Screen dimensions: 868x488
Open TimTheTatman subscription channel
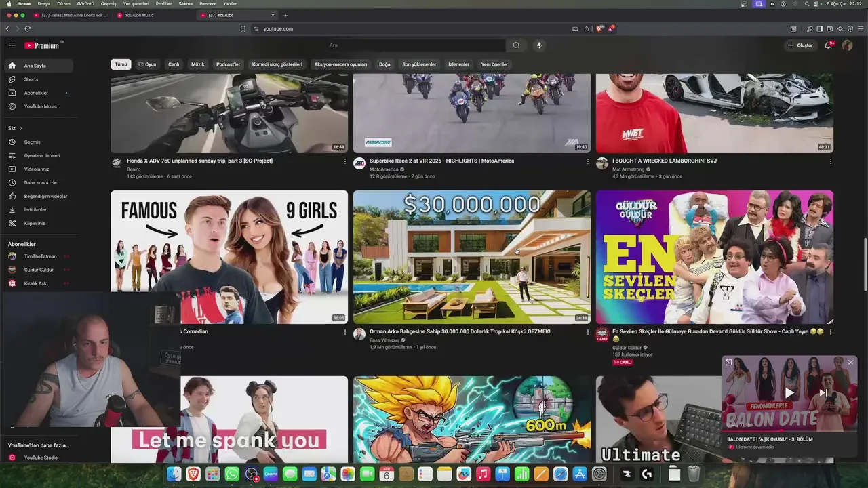point(39,256)
